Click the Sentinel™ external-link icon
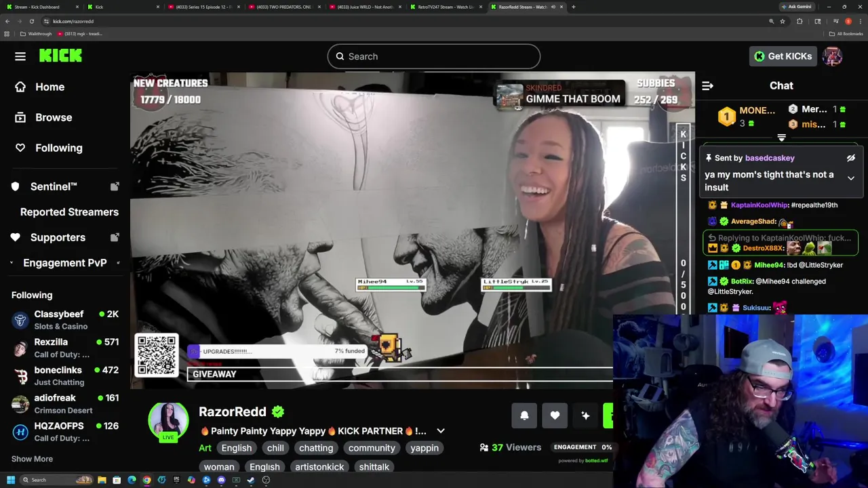 (115, 186)
